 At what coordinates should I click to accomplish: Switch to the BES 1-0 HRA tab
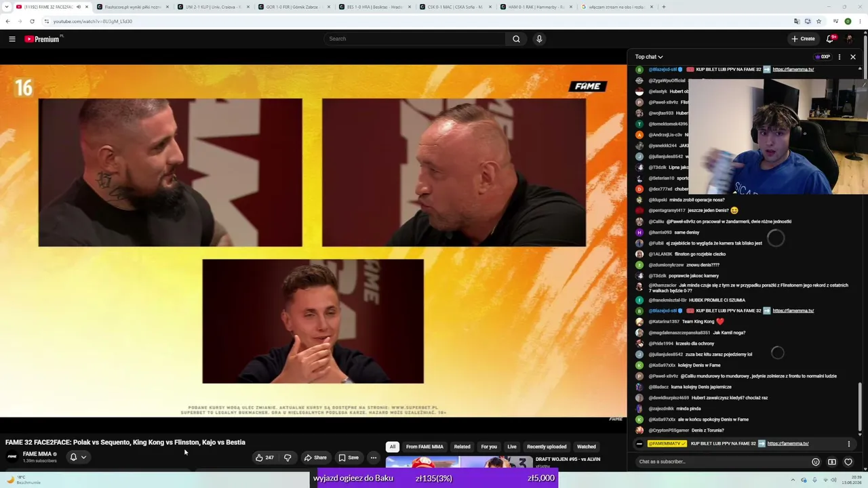pyautogui.click(x=375, y=7)
